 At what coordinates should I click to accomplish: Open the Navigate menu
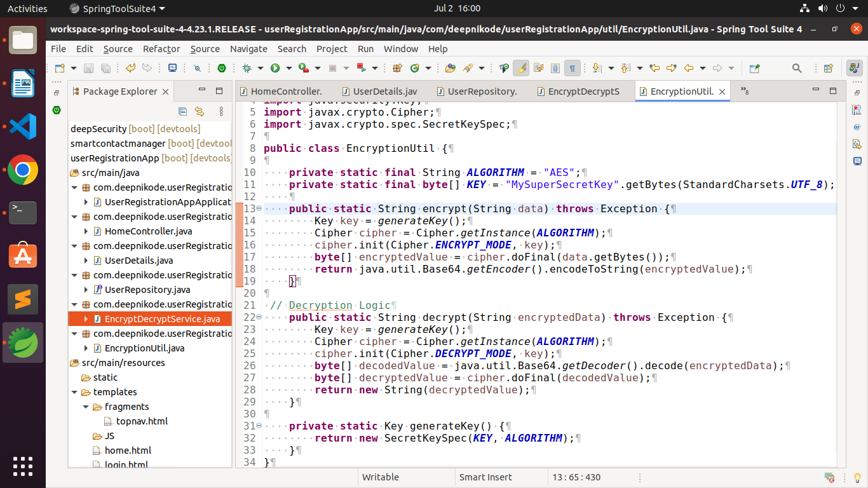pyautogui.click(x=248, y=49)
